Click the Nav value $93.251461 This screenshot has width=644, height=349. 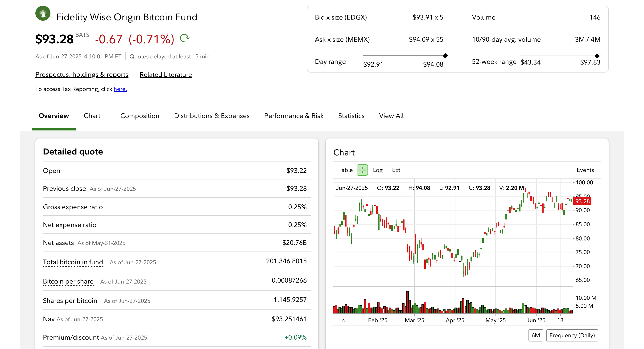pyautogui.click(x=289, y=319)
